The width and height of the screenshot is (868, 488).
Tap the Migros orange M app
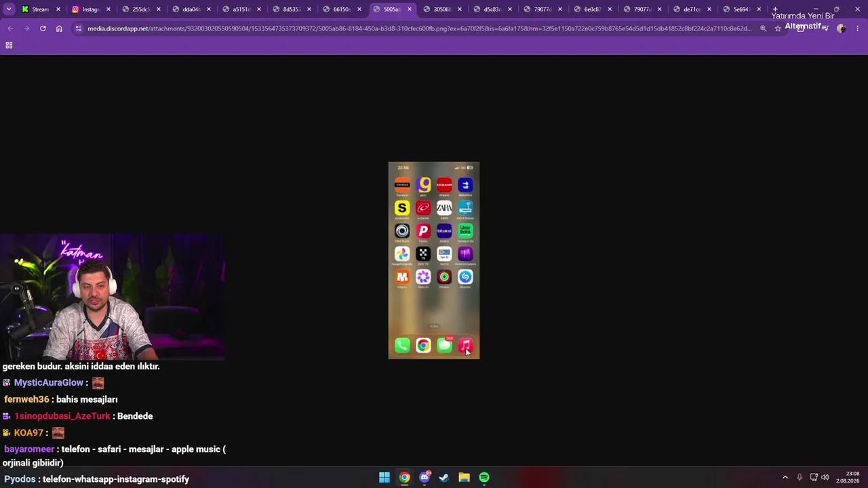[x=402, y=277]
